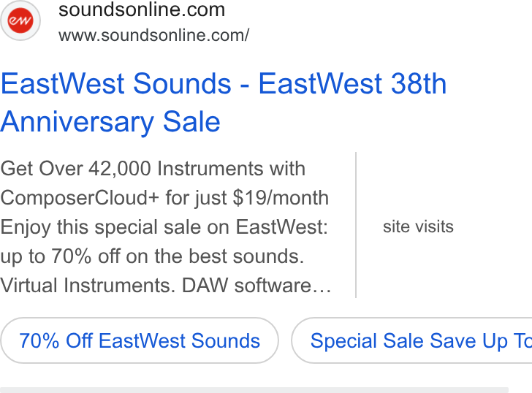Click the www.soundsonline.com/ URL text
The image size is (532, 393).
153,35
